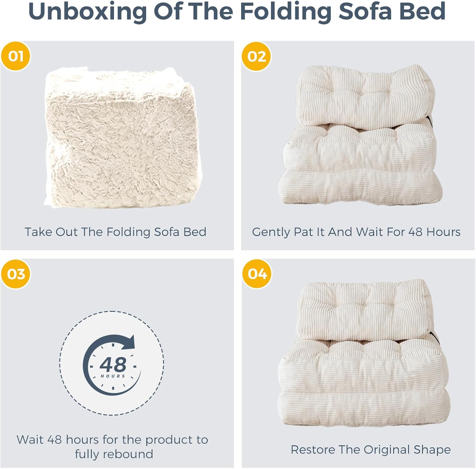Click the orange 02 step badge

[x=256, y=57]
